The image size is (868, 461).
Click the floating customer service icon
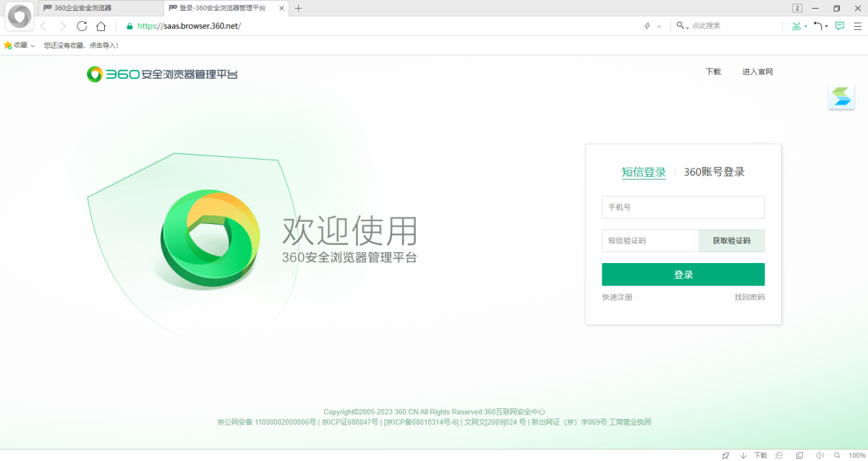[841, 96]
